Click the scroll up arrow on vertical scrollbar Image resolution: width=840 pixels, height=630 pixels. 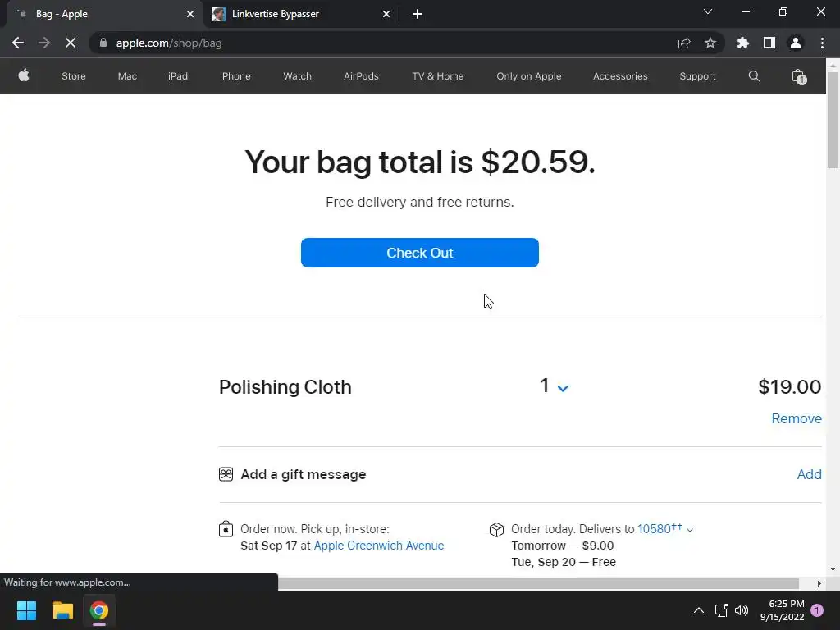coord(833,66)
